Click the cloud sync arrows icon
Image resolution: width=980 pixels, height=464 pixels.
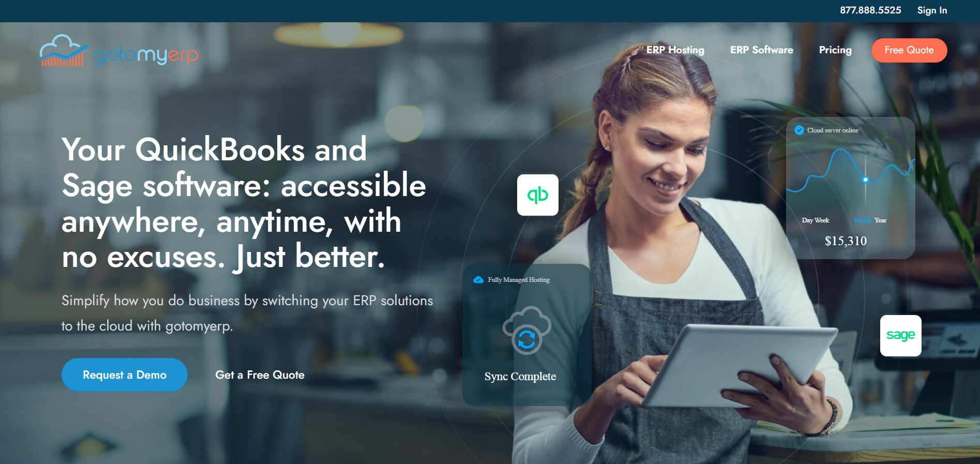pyautogui.click(x=526, y=339)
